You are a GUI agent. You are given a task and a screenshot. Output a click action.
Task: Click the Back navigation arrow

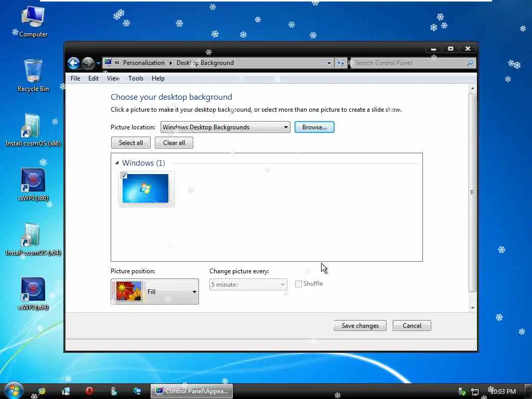tap(73, 63)
